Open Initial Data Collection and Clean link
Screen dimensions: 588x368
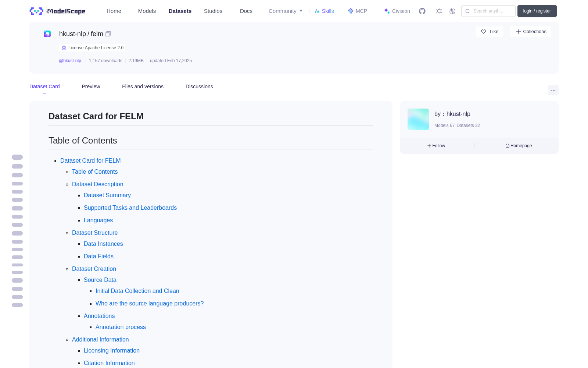[x=137, y=291]
